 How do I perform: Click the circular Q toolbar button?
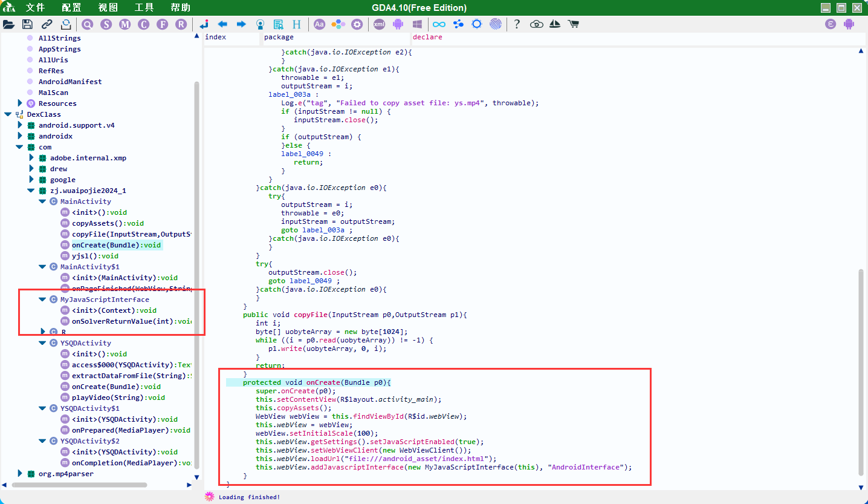tap(88, 24)
